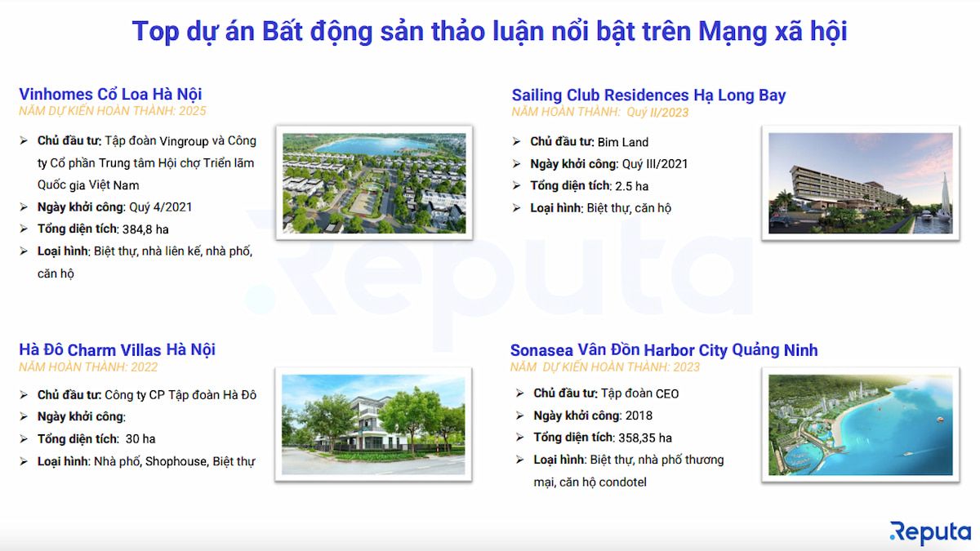Screen dimensions: 980x551
Task: Click the Vinhomes property type line starting Biệt thự, nhà liên kế
Action: (x=145, y=251)
